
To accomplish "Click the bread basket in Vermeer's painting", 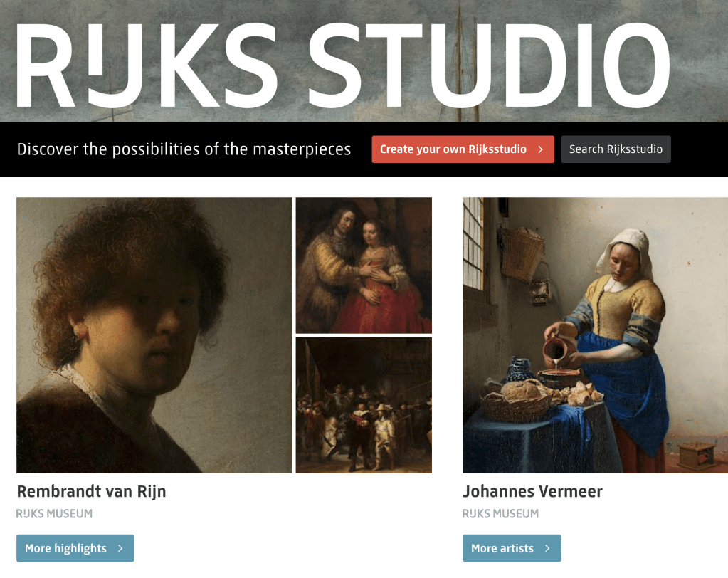I will (516, 401).
